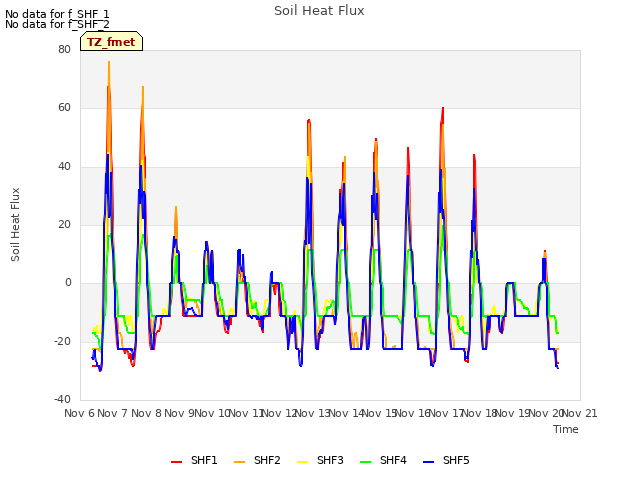Click the Nov 8 x-axis tick label
This screenshot has height=480, width=640.
[x=146, y=413]
